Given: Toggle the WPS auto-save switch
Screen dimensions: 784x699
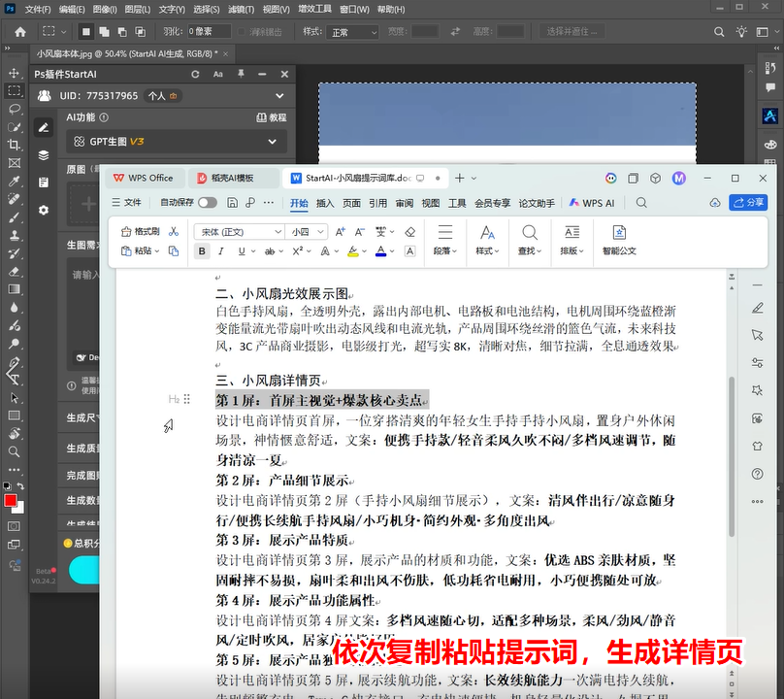Looking at the screenshot, I should [x=208, y=203].
